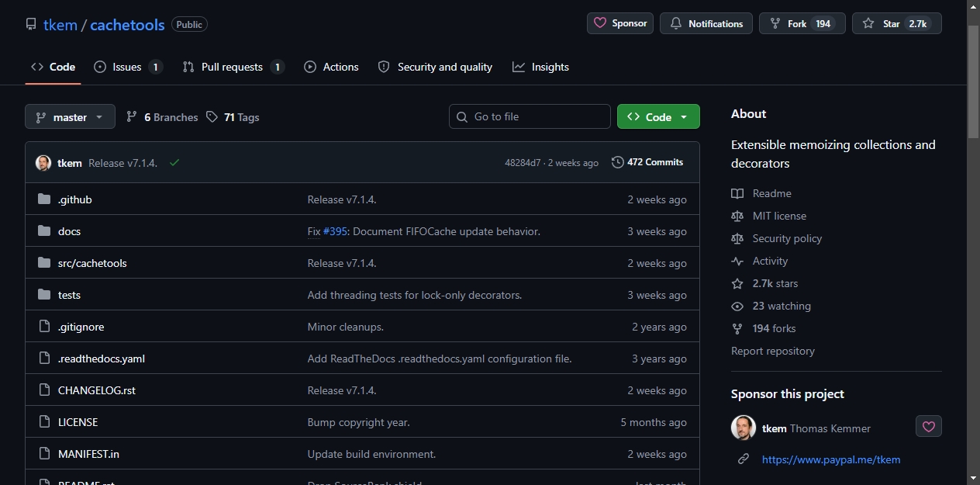The width and height of the screenshot is (980, 485).
Task: Click the folder icon for src/cachetools
Action: pos(44,263)
